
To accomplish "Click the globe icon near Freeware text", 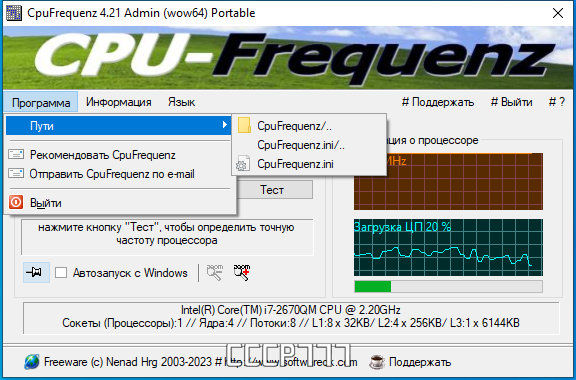I will (x=32, y=362).
